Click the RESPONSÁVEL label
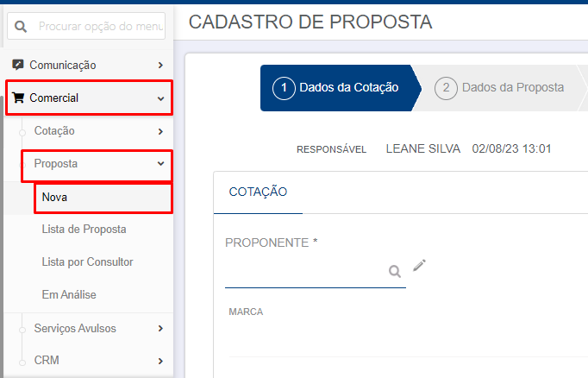588x378 pixels. click(331, 149)
